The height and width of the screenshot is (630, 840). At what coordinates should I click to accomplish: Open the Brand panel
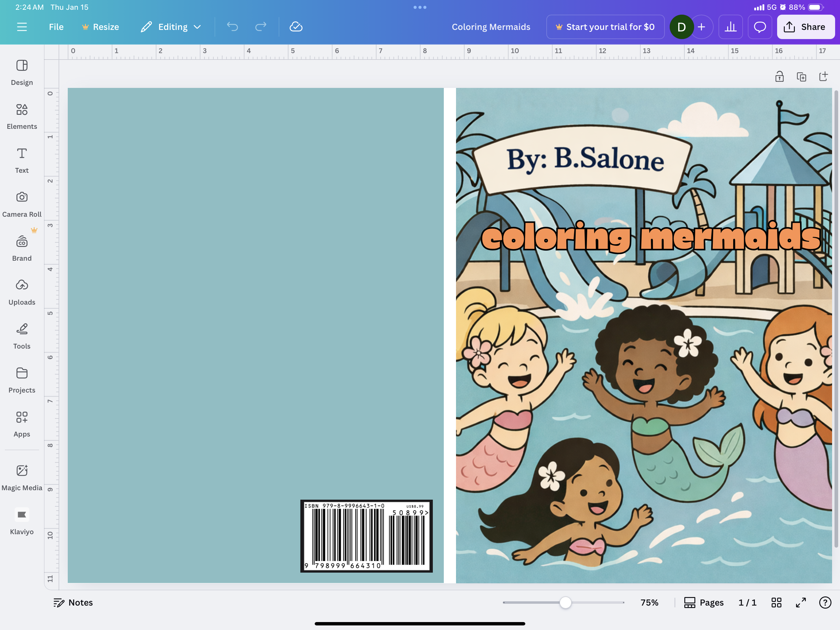pyautogui.click(x=22, y=248)
